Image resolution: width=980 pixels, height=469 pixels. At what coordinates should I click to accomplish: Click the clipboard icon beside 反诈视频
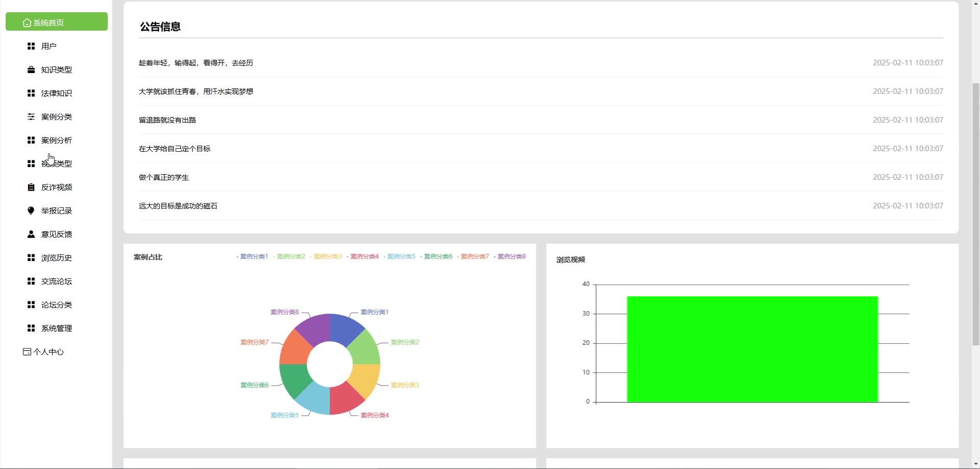(31, 187)
